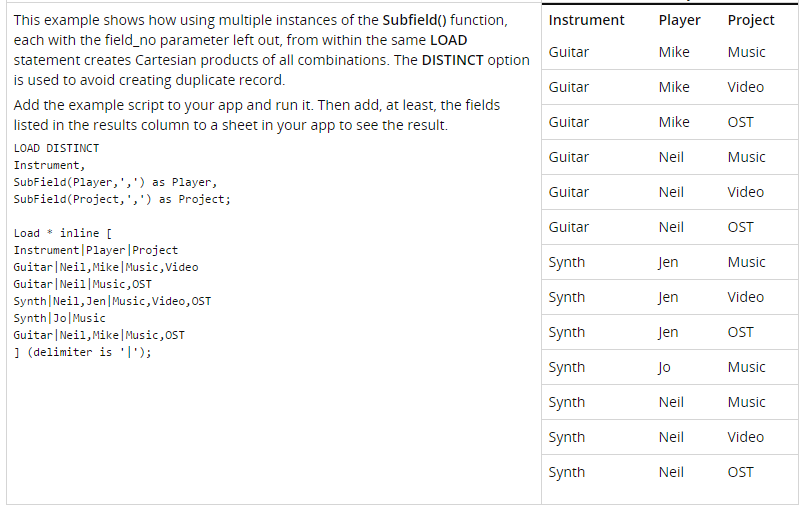
Task: Select the Jo cell in results table
Action: 664,367
